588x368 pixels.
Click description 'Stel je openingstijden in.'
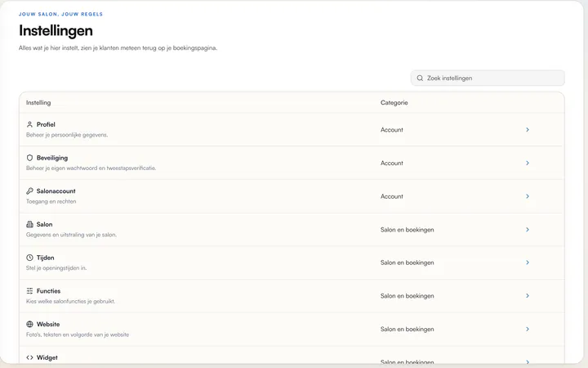click(56, 268)
